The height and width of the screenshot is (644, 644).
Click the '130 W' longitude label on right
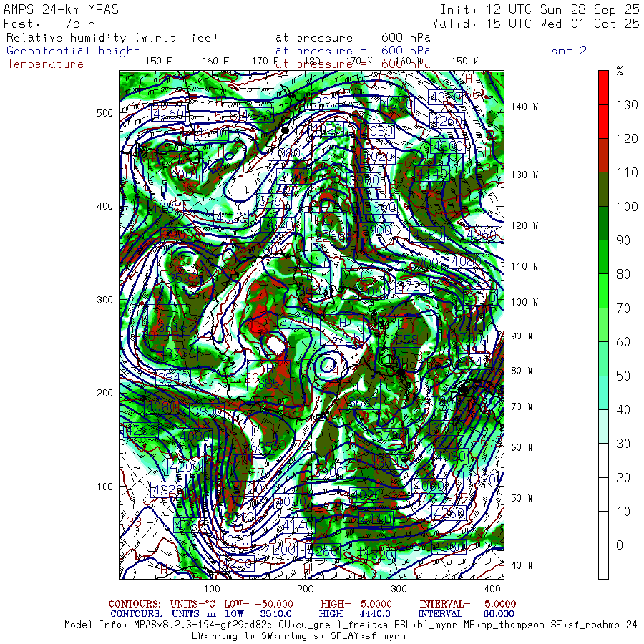[x=525, y=175]
